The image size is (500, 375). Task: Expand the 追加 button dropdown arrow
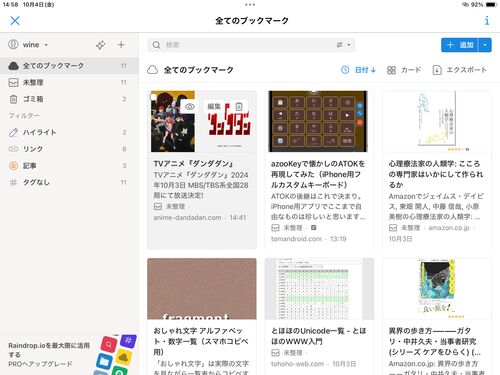point(485,45)
